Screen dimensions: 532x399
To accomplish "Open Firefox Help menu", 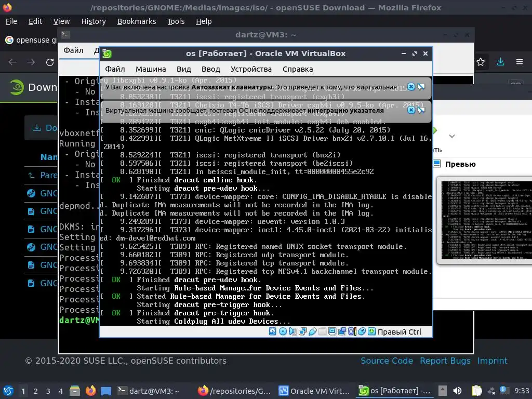I will [204, 21].
